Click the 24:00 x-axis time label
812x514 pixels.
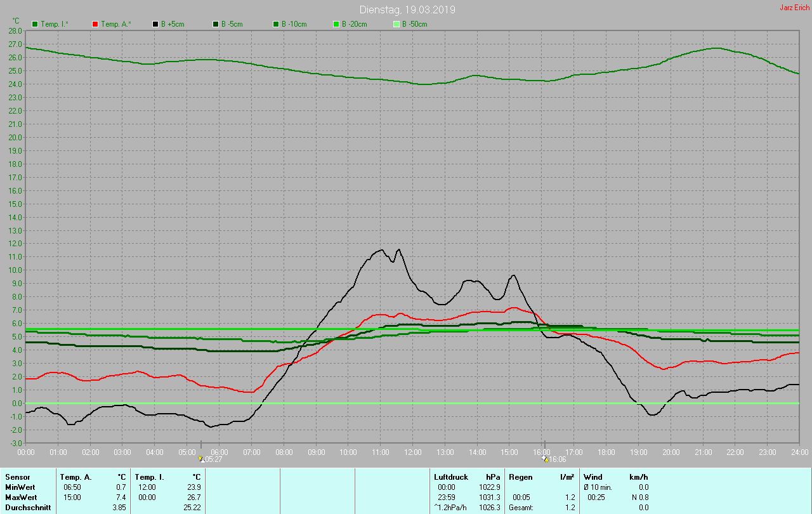tap(799, 452)
